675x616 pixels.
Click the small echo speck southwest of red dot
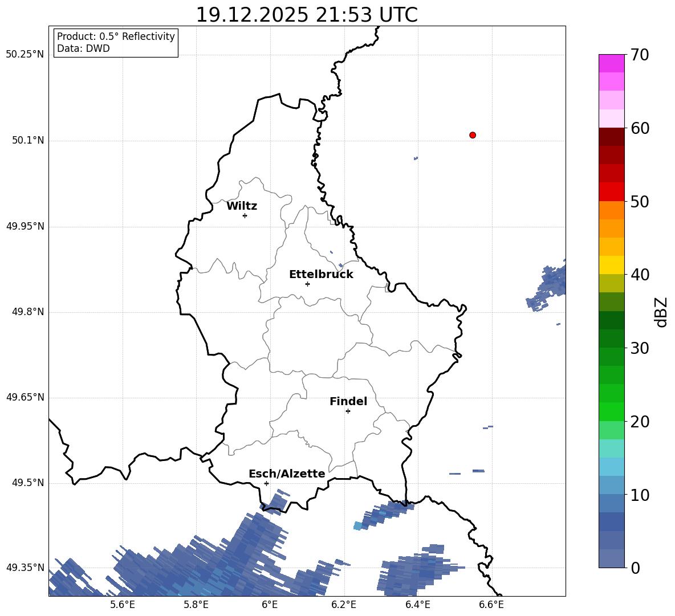[x=416, y=158]
